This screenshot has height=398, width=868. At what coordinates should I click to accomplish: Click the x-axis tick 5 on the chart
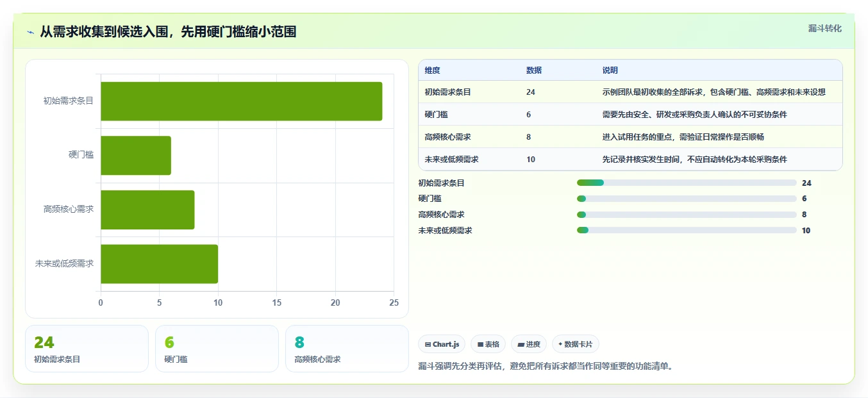tap(159, 303)
